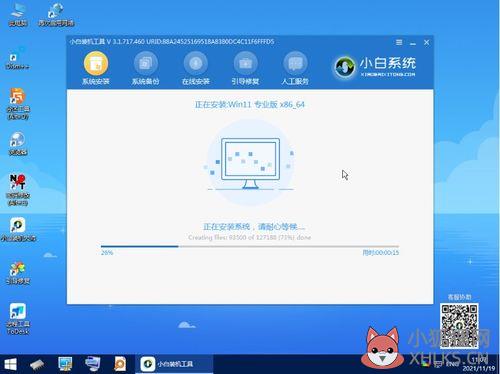
Task: Open the 引导修复 desktop shortcut
Action: (x=18, y=273)
